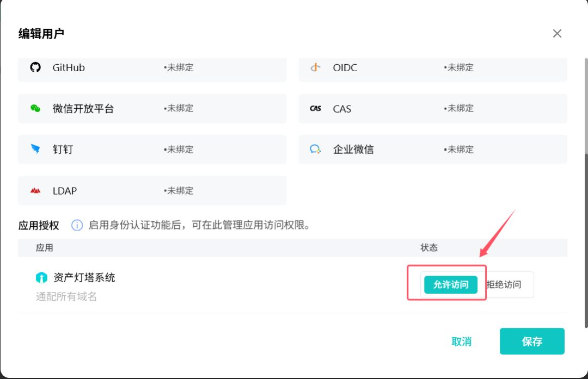Expand the LDAP binding row

[152, 190]
